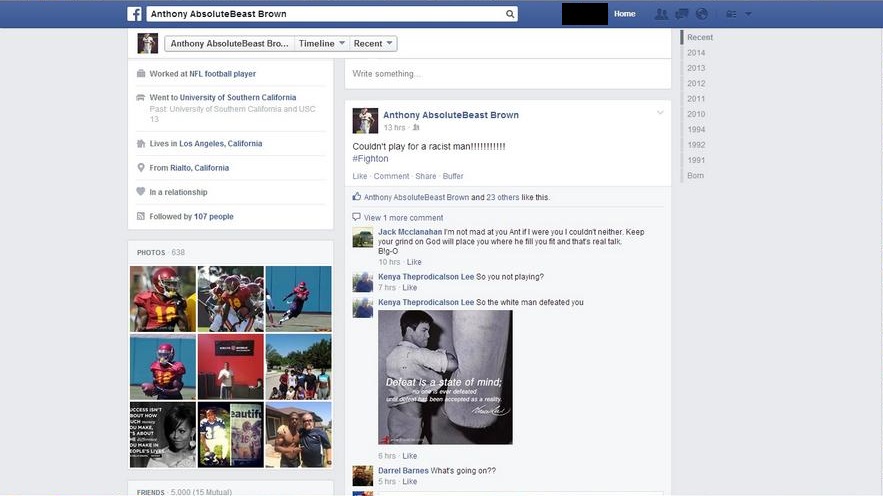Go to Home in top bar
The image size is (883, 496).
pyautogui.click(x=625, y=14)
